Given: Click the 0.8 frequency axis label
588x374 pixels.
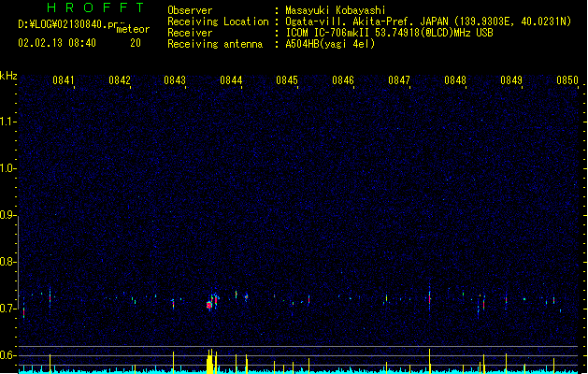Looking at the screenshot, I should coord(8,262).
